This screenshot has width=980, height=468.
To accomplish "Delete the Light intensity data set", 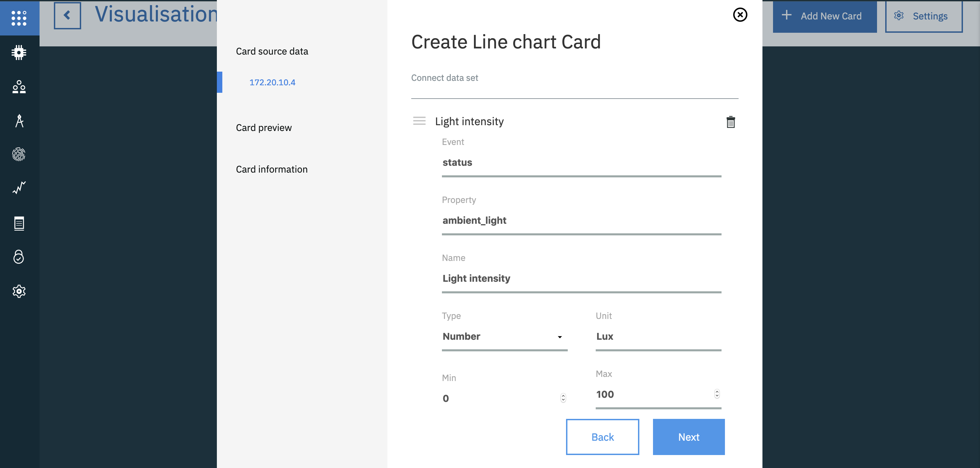I will (730, 122).
